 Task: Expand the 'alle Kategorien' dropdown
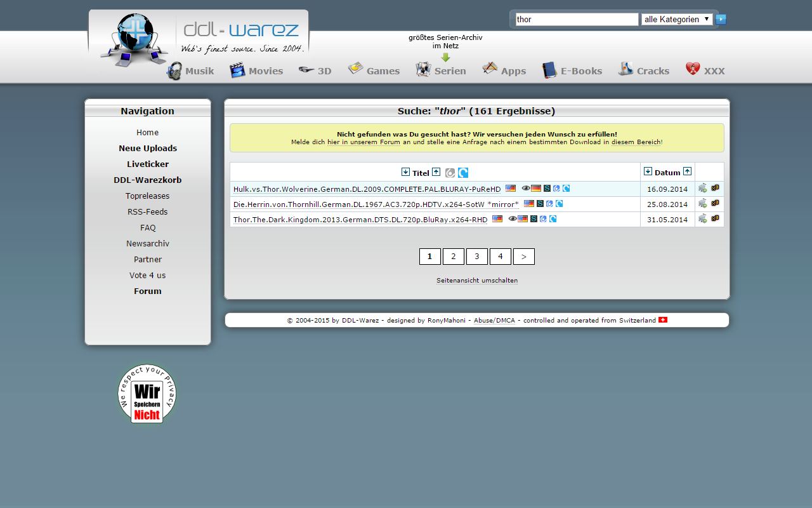(x=677, y=20)
